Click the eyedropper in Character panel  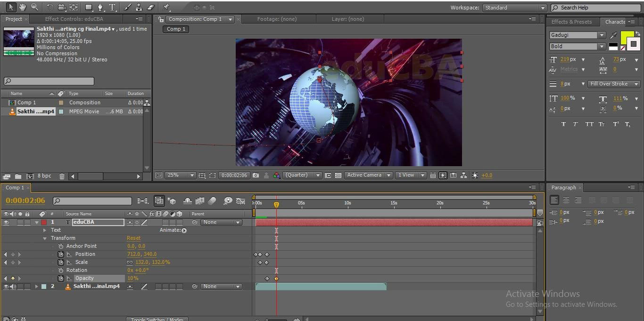[x=613, y=35]
